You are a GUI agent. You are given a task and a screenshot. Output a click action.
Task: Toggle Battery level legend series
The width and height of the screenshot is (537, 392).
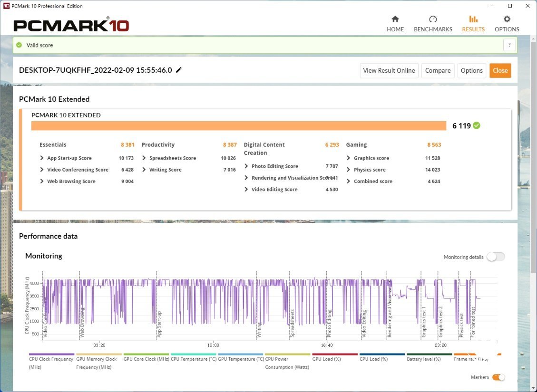tap(429, 358)
